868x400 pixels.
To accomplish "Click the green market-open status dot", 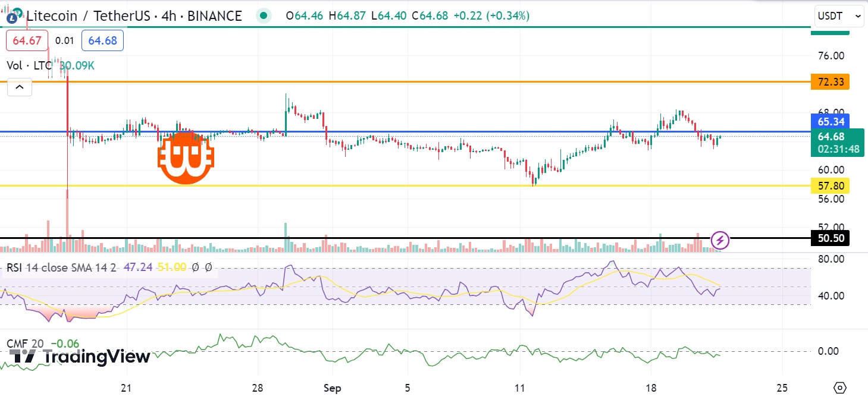I will pyautogui.click(x=264, y=15).
